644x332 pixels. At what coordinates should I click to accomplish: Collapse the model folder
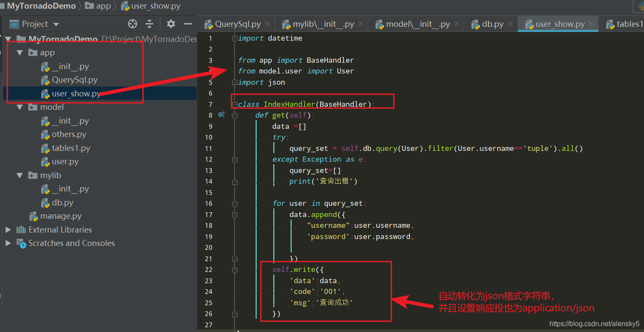tap(19, 107)
